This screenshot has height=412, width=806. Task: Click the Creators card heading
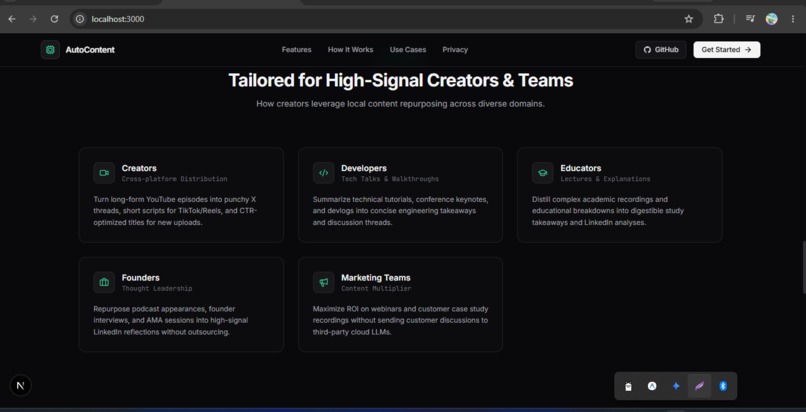pos(139,168)
